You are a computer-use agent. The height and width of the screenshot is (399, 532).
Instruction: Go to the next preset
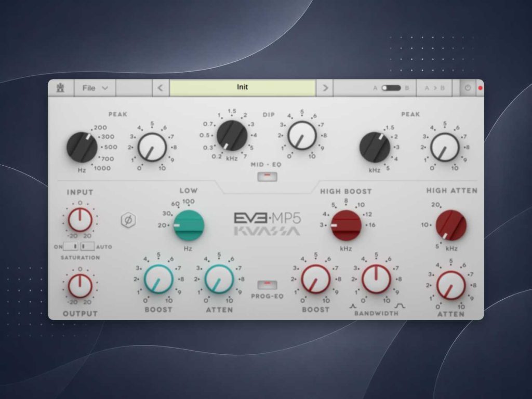click(325, 88)
